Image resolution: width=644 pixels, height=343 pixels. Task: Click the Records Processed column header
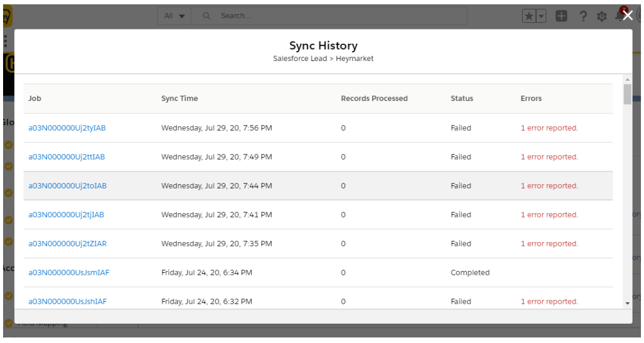point(374,98)
